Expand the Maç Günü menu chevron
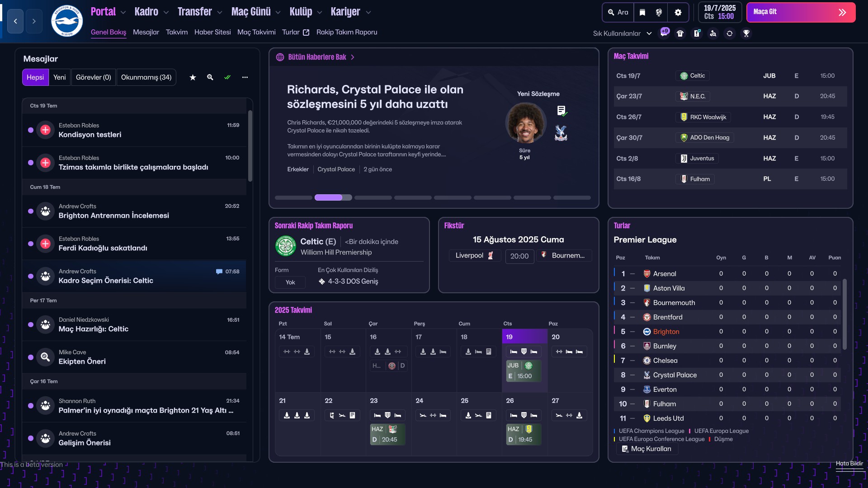This screenshot has height=488, width=868. pos(278,13)
